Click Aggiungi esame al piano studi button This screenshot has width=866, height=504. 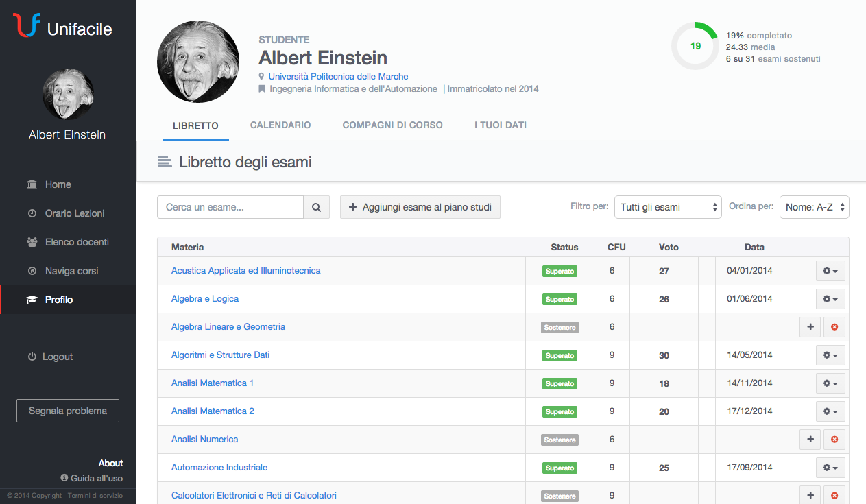(420, 207)
